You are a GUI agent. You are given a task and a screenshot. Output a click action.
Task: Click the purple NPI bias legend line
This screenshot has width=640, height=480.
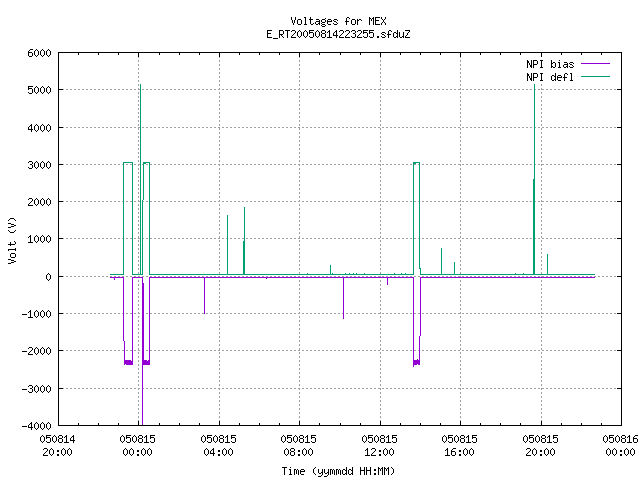tap(596, 64)
